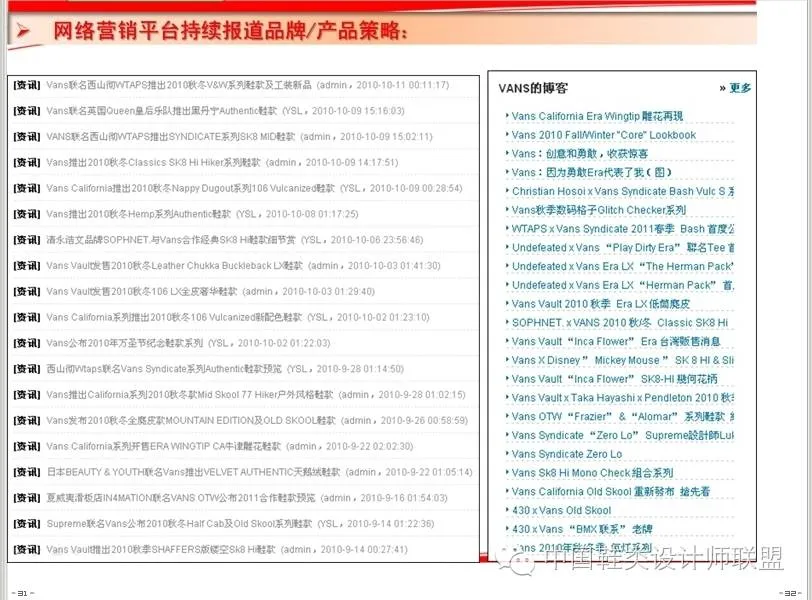This screenshot has width=812, height=600.
Task: Open Undefeated x Vans Play Dirty Era post
Action: pyautogui.click(x=623, y=247)
